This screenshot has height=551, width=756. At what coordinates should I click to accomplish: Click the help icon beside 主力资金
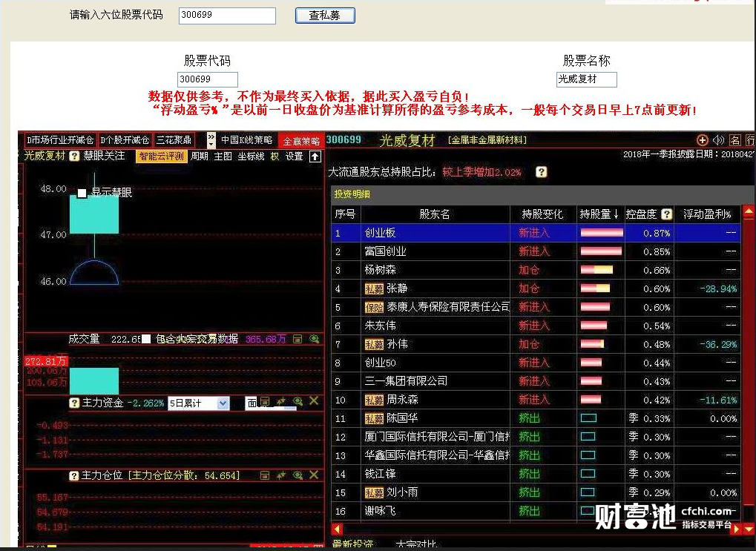point(74,403)
